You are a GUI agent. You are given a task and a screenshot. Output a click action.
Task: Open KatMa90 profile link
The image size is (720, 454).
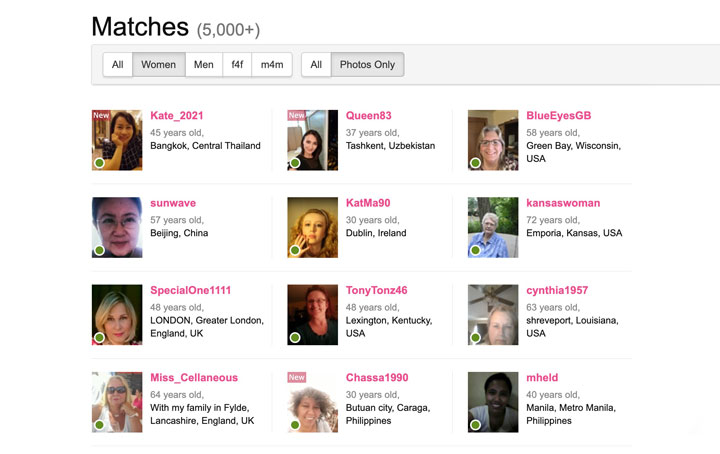[368, 203]
